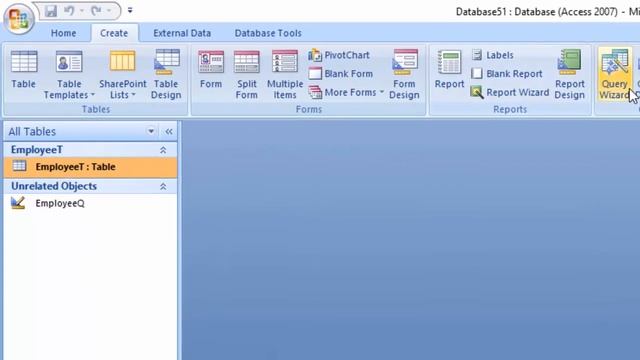Open Table Templates dropdown
Viewport: 640px width, 360px height.
[x=69, y=75]
